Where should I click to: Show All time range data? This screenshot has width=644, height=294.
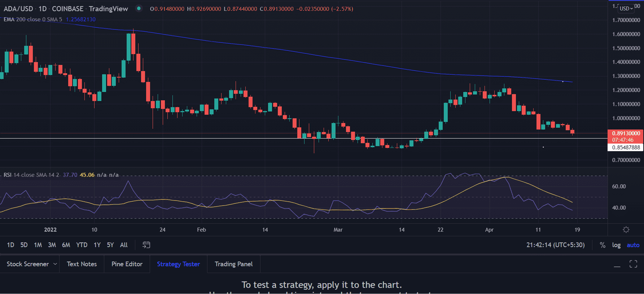(124, 245)
